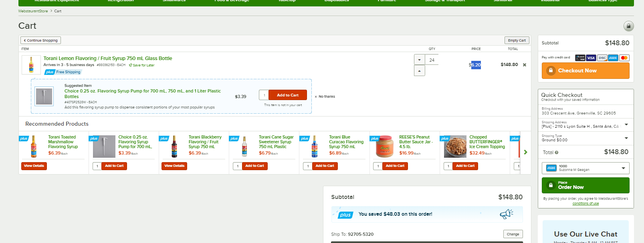Click recommended Choice syrup pump thumbnail image

104,147
